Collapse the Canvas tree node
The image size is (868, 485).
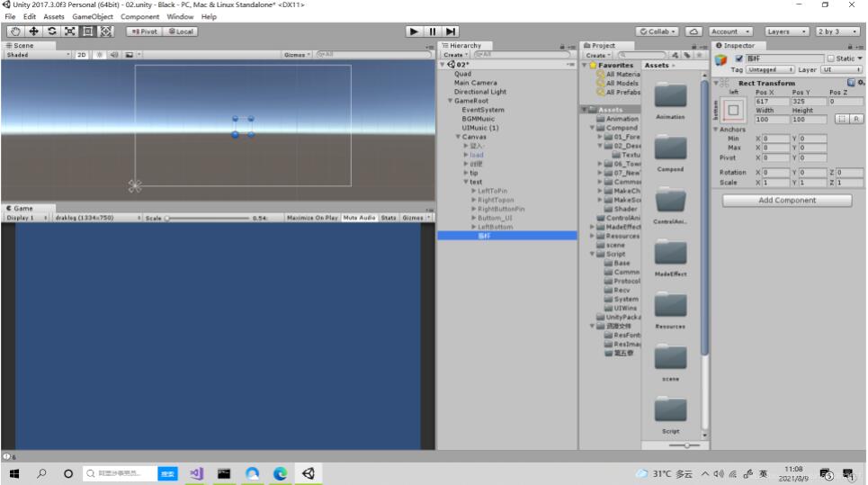(x=458, y=137)
